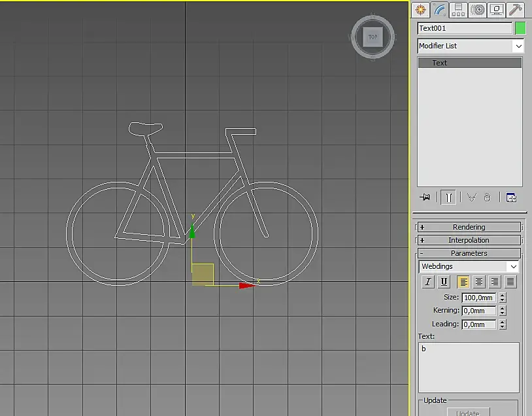The image size is (532, 416).
Task: Click the green object color swatch
Action: [x=520, y=28]
